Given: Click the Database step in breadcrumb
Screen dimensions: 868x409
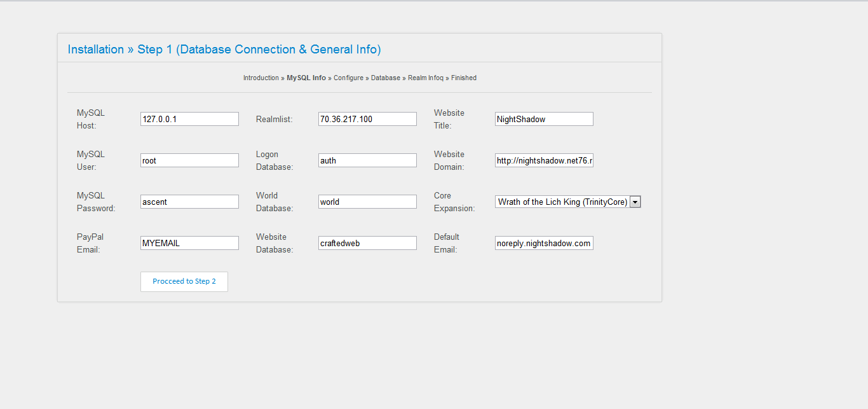Looking at the screenshot, I should (x=386, y=78).
